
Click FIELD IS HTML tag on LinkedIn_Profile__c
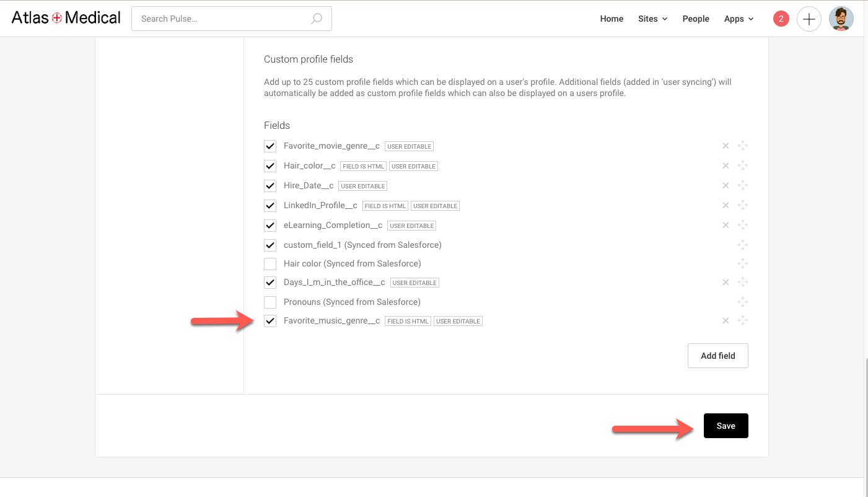point(385,206)
